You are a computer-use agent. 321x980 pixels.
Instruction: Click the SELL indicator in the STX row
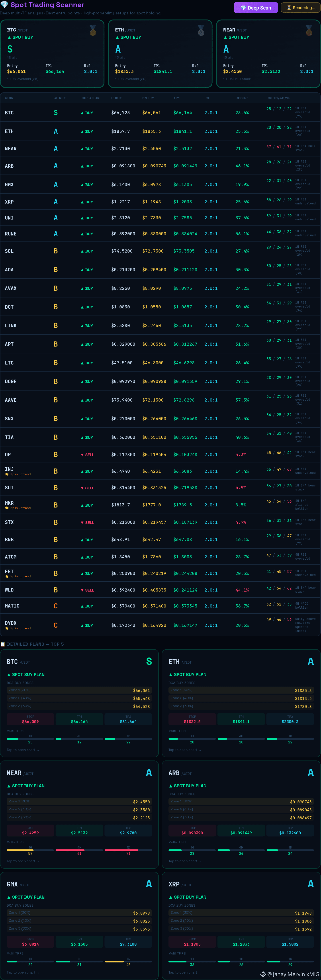point(88,522)
